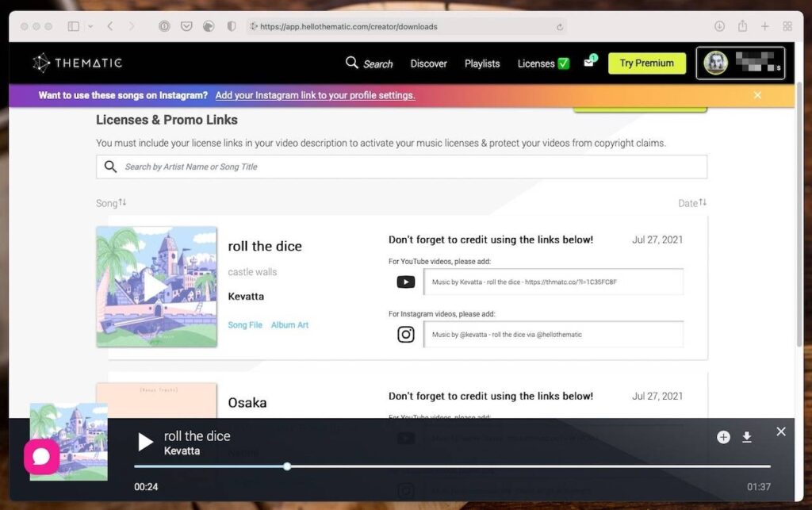This screenshot has height=510, width=812.
Task: Click the YouTube icon for roll the dice
Action: [x=405, y=282]
